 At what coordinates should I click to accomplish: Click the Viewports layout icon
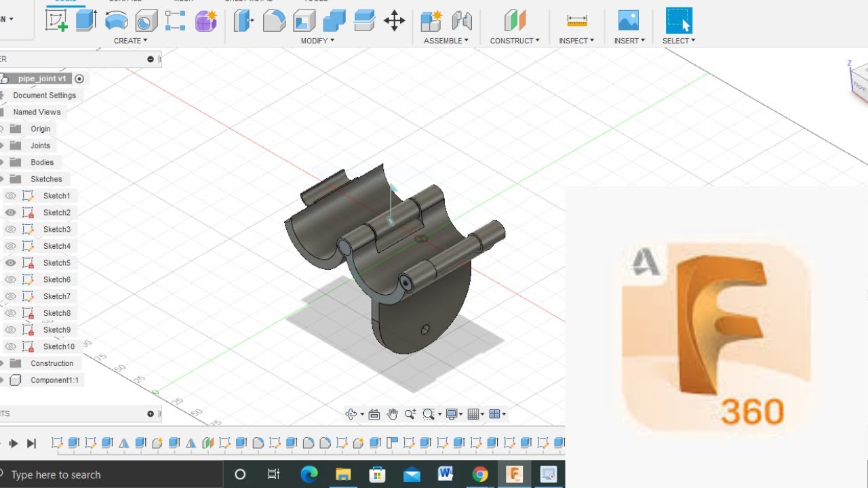494,414
